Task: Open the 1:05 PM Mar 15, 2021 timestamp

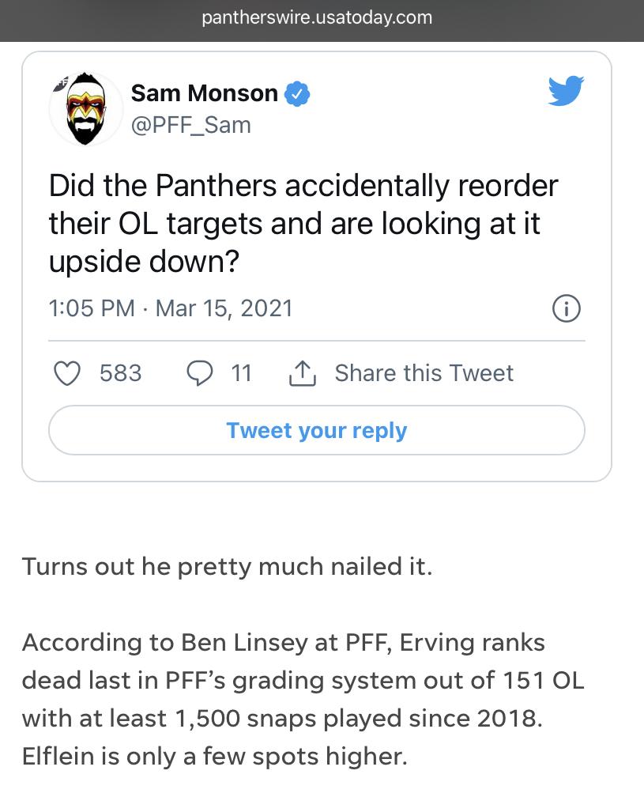Action: click(171, 308)
